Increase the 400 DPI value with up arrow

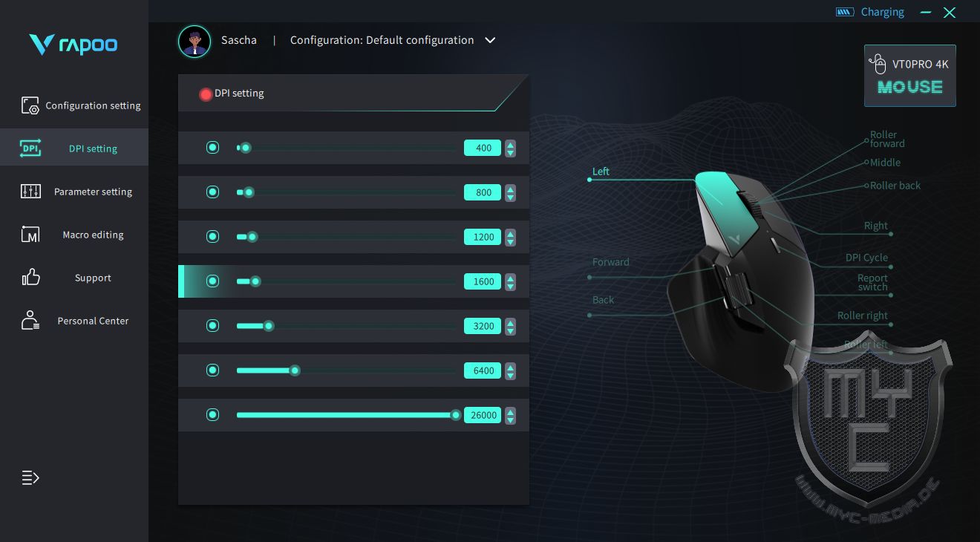click(x=510, y=144)
